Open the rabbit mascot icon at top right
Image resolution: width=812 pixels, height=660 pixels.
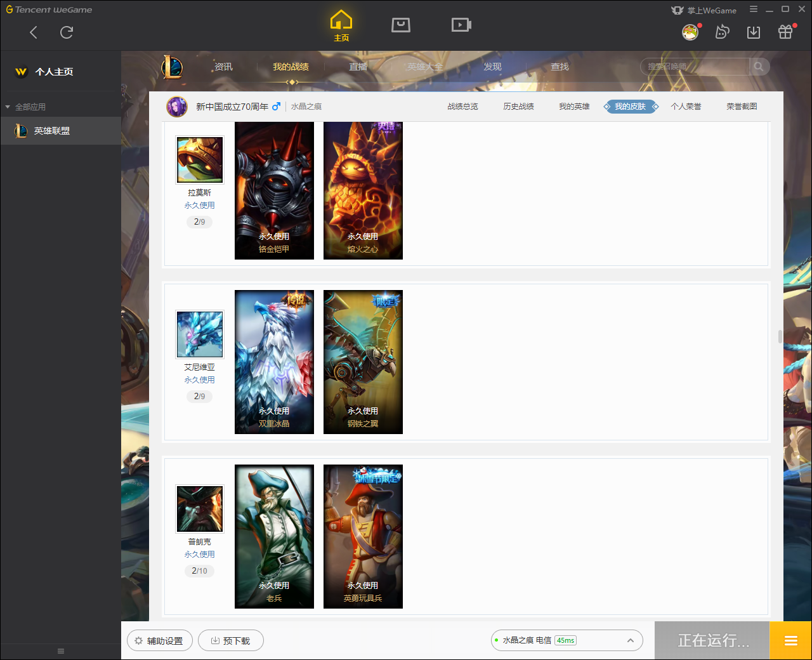point(722,32)
